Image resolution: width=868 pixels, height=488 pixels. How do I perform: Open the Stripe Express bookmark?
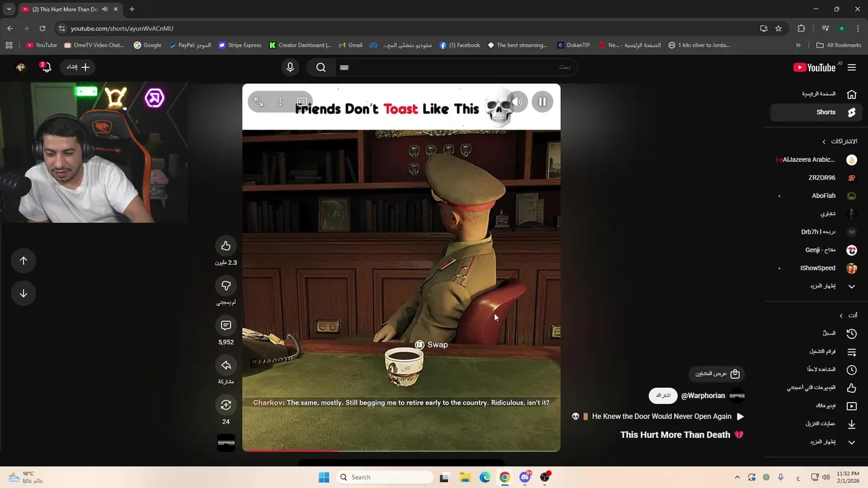[x=240, y=45]
